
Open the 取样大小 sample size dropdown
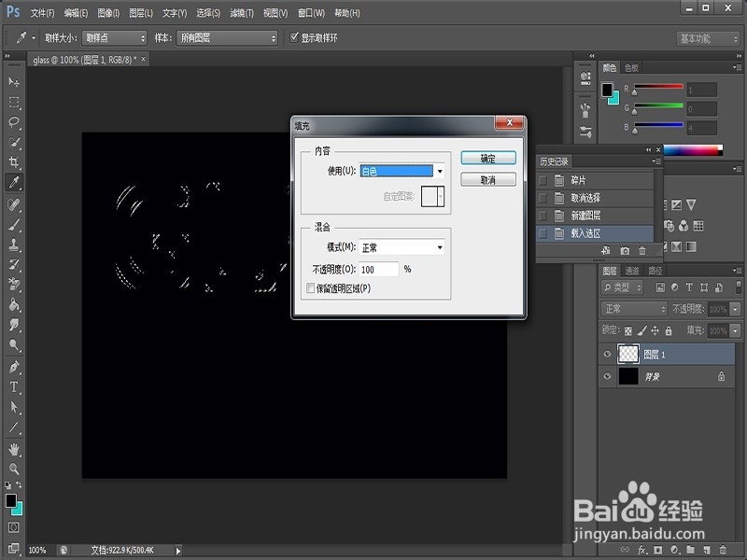pyautogui.click(x=114, y=37)
